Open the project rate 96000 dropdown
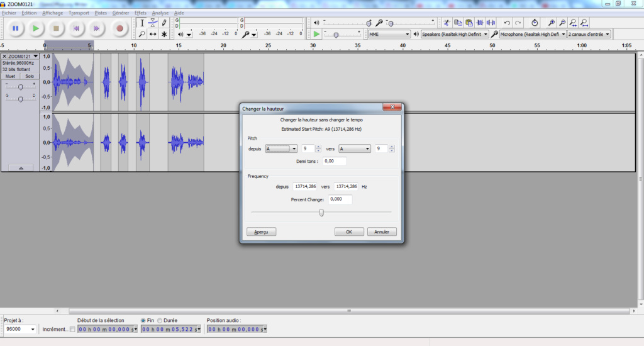644x346 pixels. (x=19, y=329)
